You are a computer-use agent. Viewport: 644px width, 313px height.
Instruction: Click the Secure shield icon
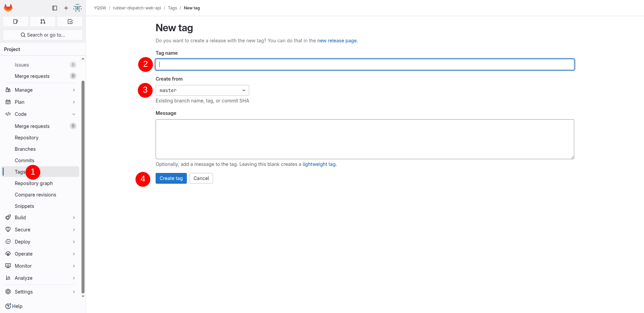point(8,230)
